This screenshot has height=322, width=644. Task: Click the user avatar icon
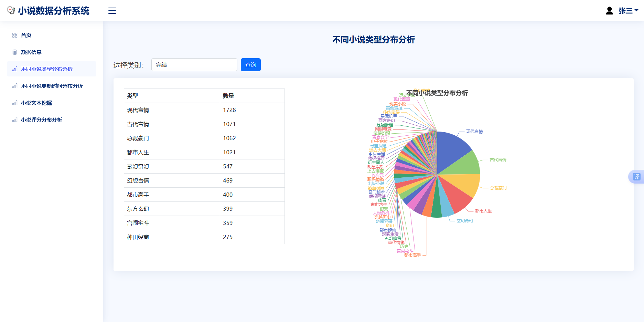pyautogui.click(x=609, y=11)
